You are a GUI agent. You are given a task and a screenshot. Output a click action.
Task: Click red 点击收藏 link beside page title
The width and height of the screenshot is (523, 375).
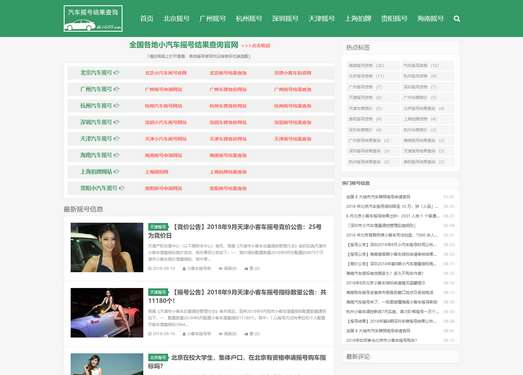(x=256, y=45)
